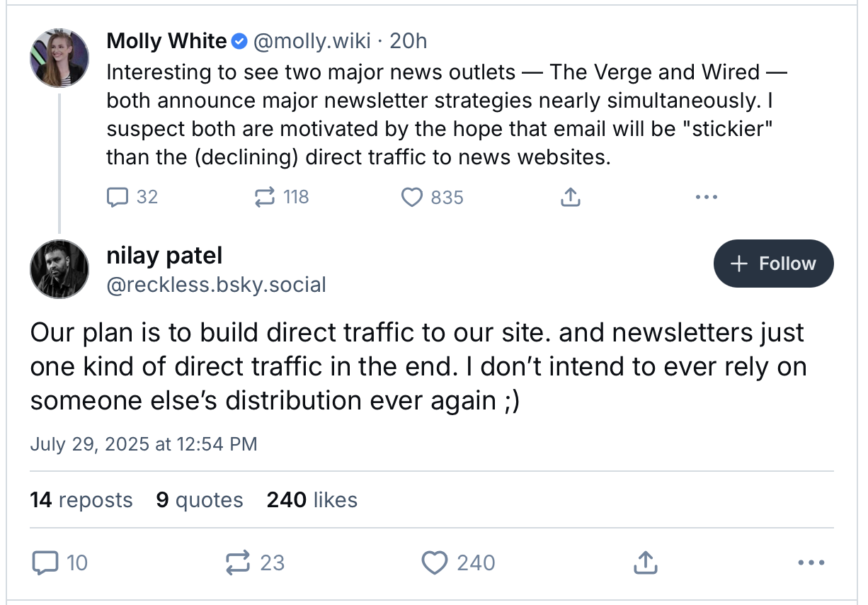Reply to nilay patel's post
Viewport: 868px width, 605px height.
tap(60, 563)
